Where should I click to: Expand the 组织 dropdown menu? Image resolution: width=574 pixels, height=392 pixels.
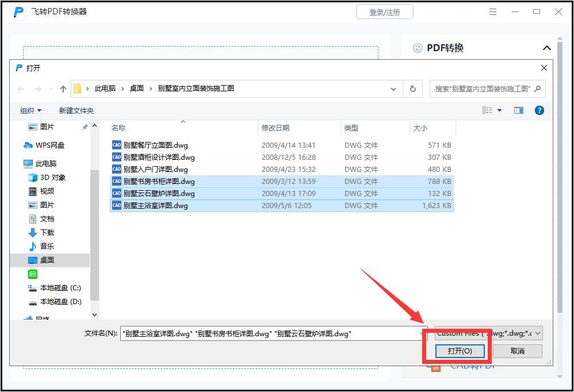click(x=29, y=110)
